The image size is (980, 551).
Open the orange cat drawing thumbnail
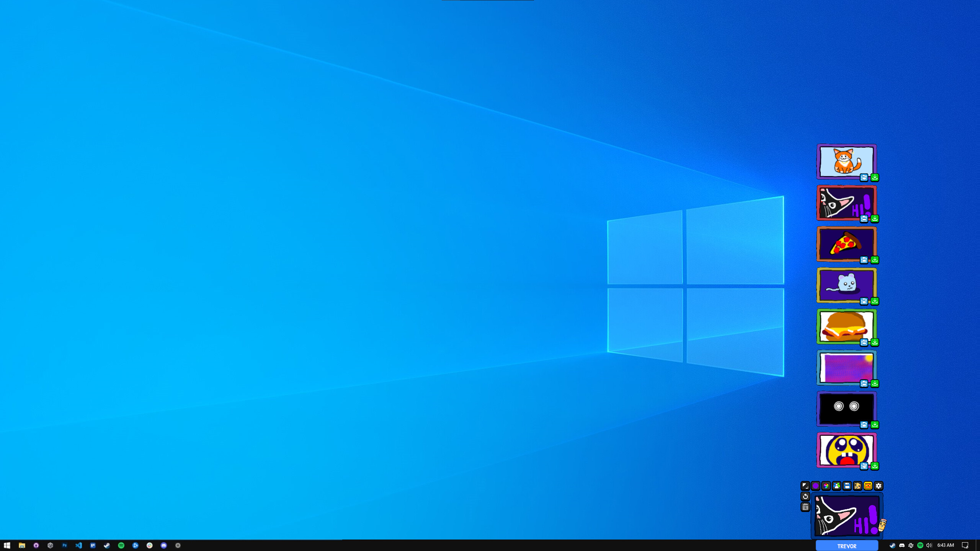pyautogui.click(x=846, y=161)
